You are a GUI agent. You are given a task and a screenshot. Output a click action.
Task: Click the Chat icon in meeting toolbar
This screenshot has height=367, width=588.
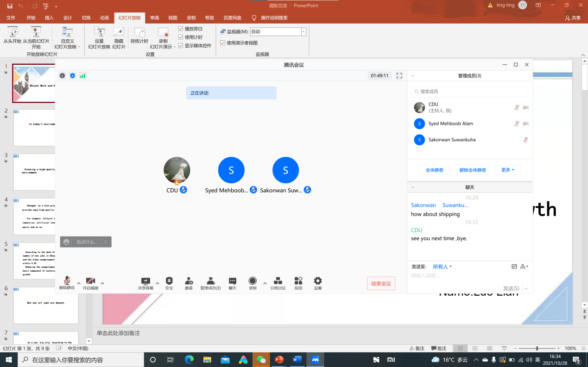(233, 281)
